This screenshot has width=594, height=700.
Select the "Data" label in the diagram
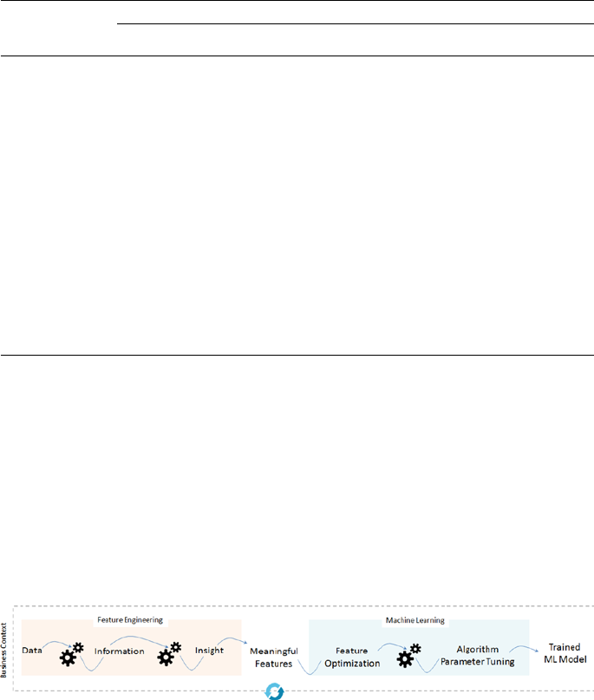pyautogui.click(x=32, y=651)
